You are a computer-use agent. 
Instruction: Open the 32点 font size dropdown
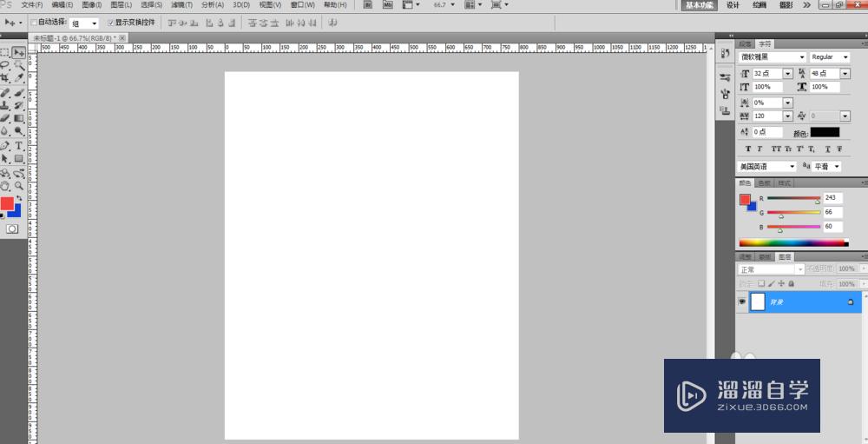pos(788,73)
